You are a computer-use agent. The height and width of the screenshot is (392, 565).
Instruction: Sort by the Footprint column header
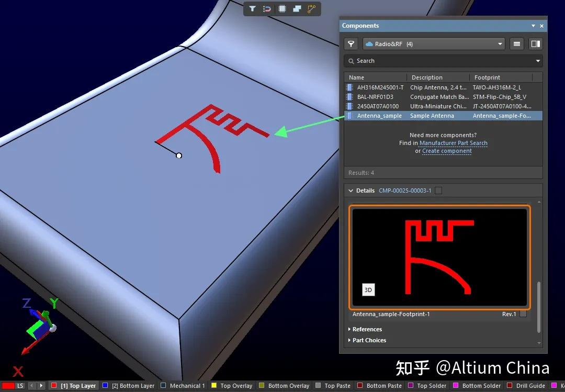[x=501, y=77]
